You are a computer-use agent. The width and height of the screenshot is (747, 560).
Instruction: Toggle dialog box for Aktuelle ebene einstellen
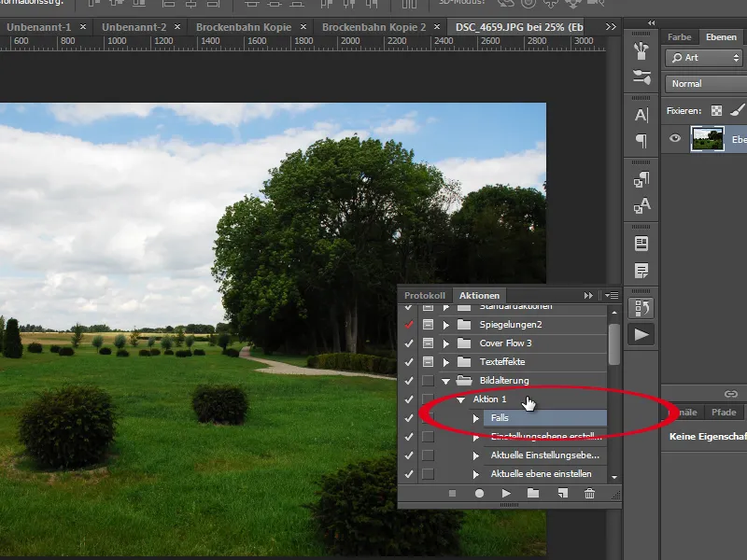(x=428, y=474)
